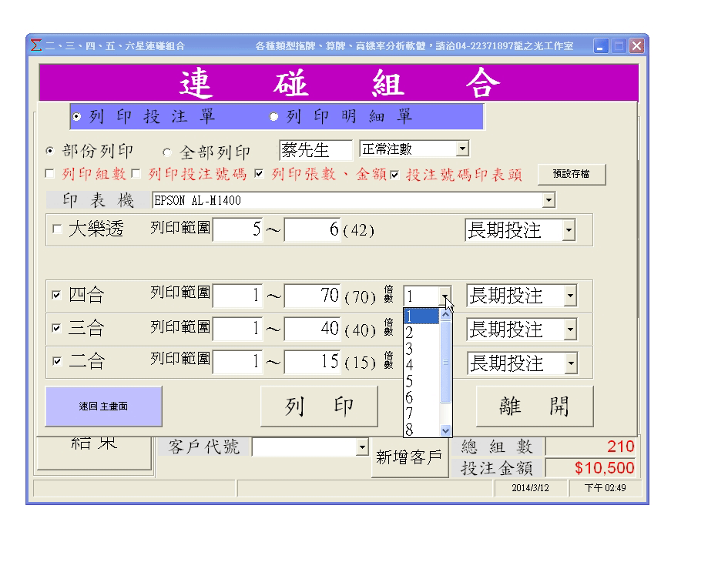Open the 正常注數 dropdown
Viewport: 728px width, 572px height.
pos(462,149)
